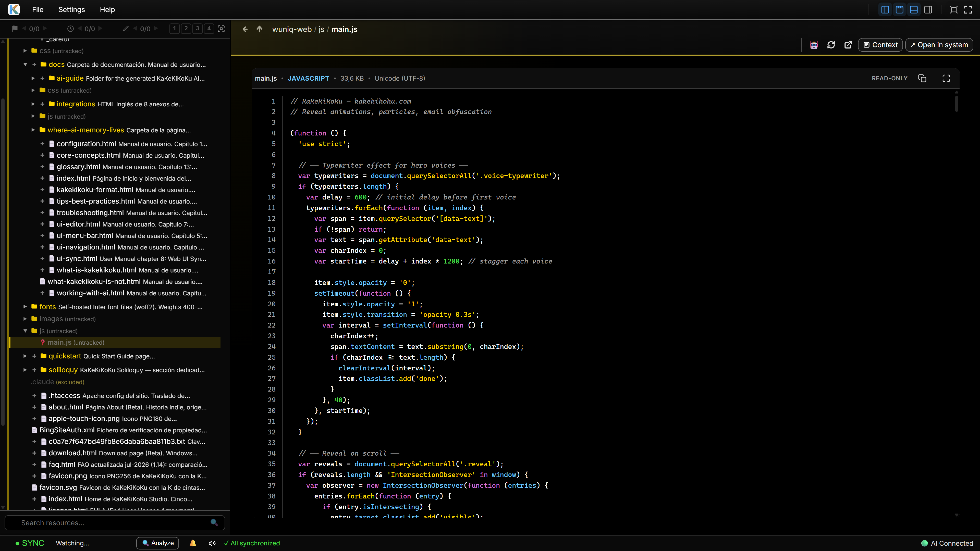
Task: Click the plus icon next to ui-sync.html
Action: tap(42, 259)
